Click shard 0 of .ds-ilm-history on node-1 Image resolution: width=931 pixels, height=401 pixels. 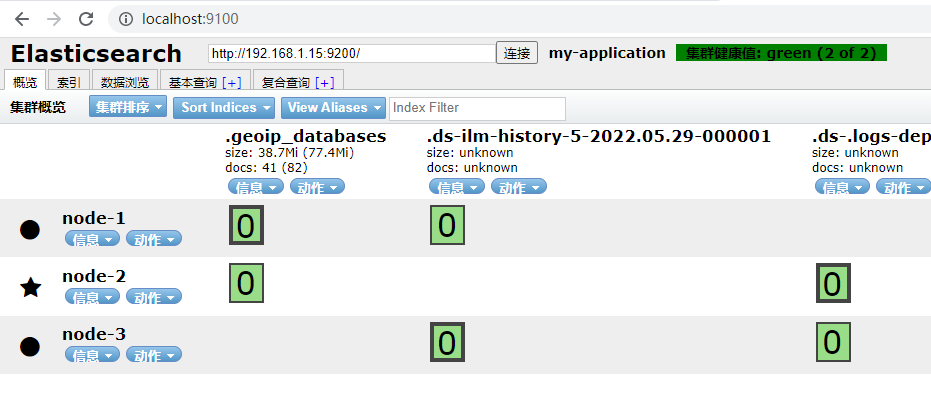[x=448, y=225]
